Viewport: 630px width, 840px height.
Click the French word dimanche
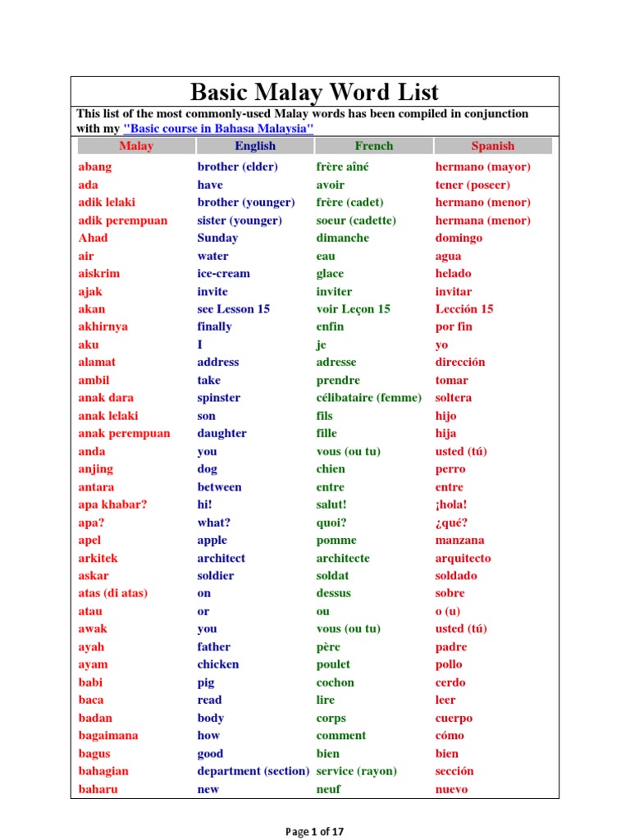point(342,238)
